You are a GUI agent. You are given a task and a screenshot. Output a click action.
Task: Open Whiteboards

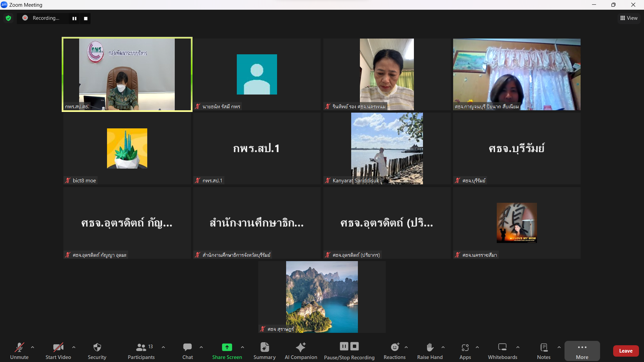(x=502, y=351)
